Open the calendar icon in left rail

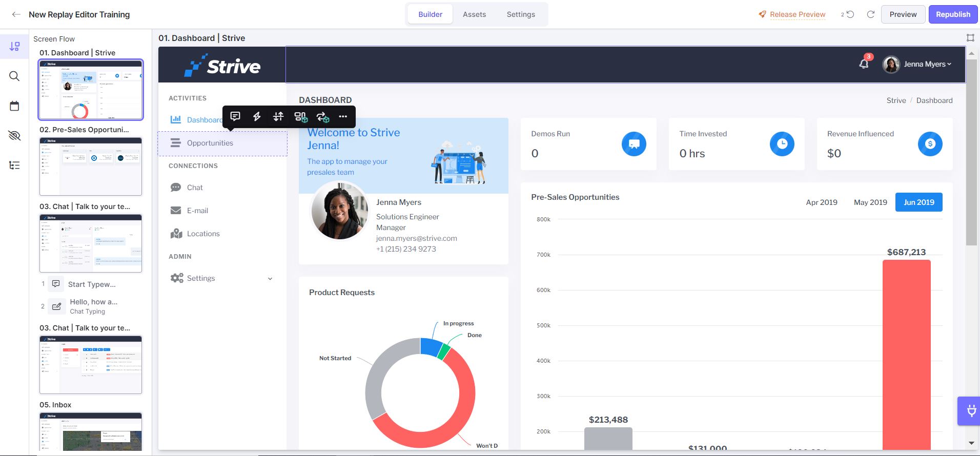point(14,106)
